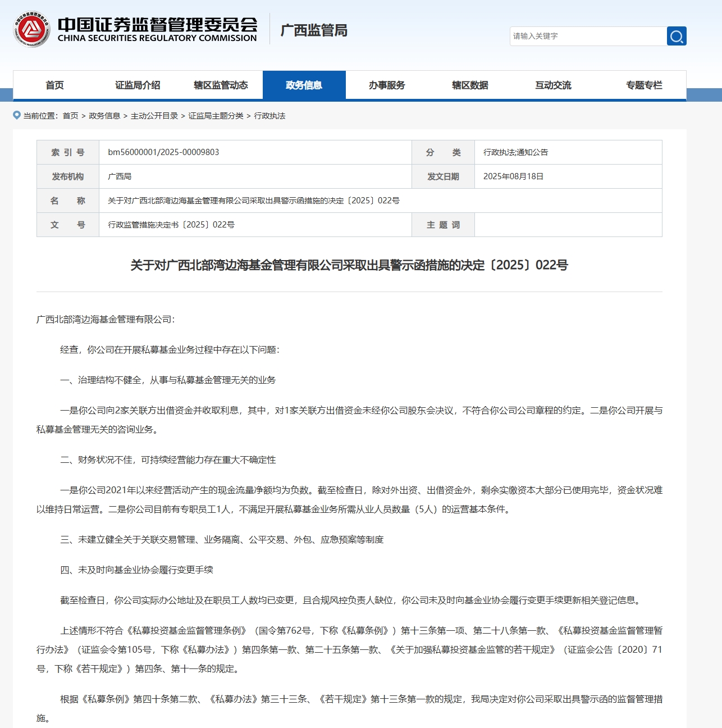Open 主动公开目录 breadcrumb link
The width and height of the screenshot is (722, 728).
tap(154, 116)
